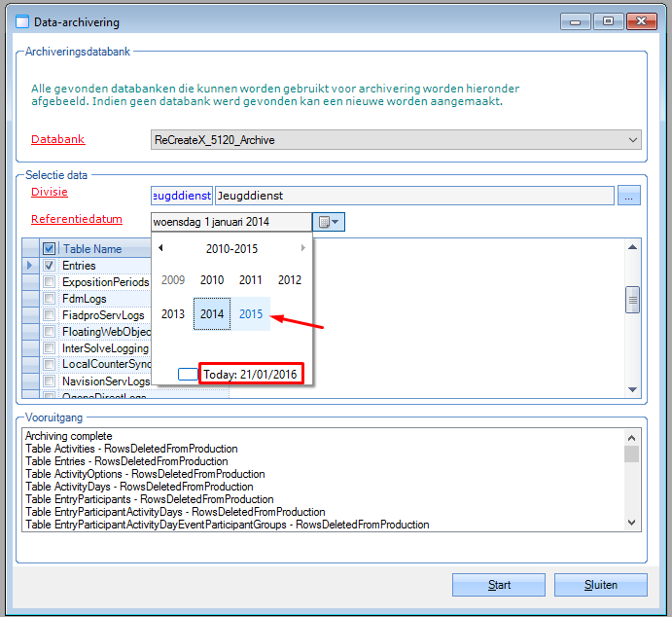This screenshot has height=617, width=672.
Task: Click the Today: 21/01/2016 link
Action: 251,374
